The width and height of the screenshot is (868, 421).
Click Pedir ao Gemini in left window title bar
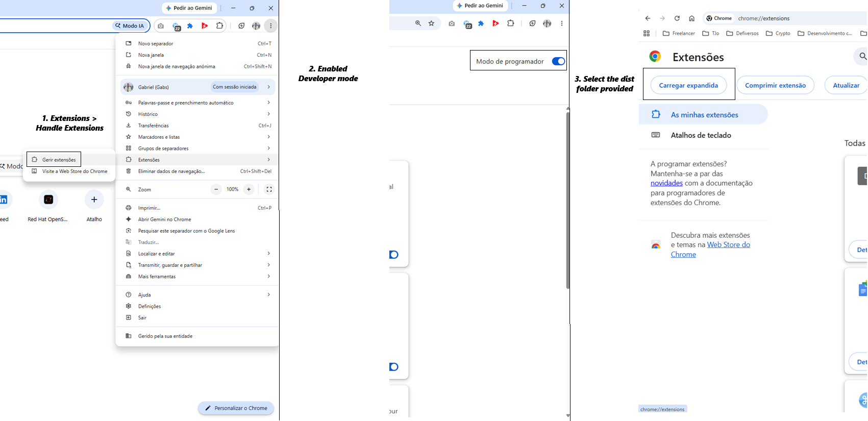189,8
